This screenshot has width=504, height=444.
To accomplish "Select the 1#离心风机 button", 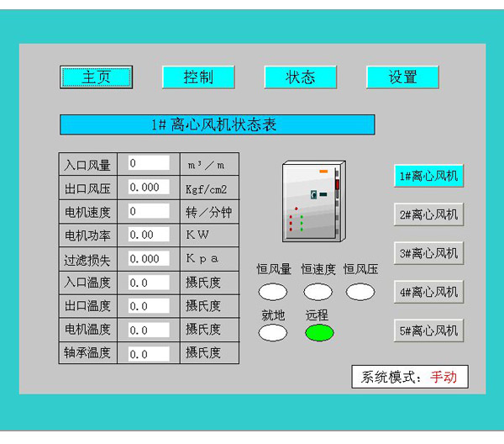I will click(428, 176).
